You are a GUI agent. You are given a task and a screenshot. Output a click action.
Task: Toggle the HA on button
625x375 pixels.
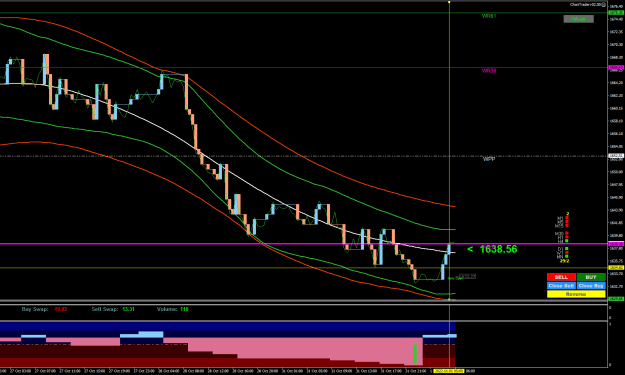[578, 19]
